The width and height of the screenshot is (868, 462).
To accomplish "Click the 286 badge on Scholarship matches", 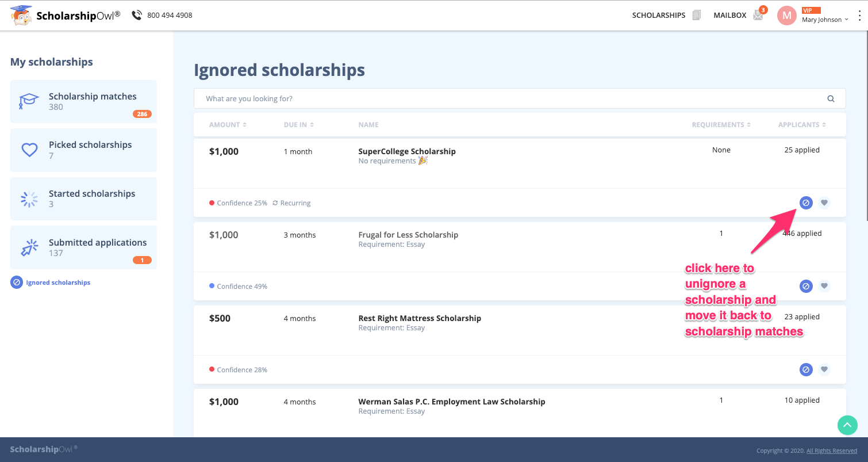I will 142,114.
